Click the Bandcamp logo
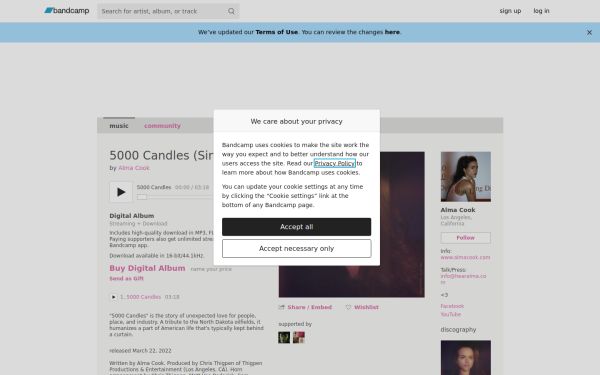 pyautogui.click(x=67, y=11)
